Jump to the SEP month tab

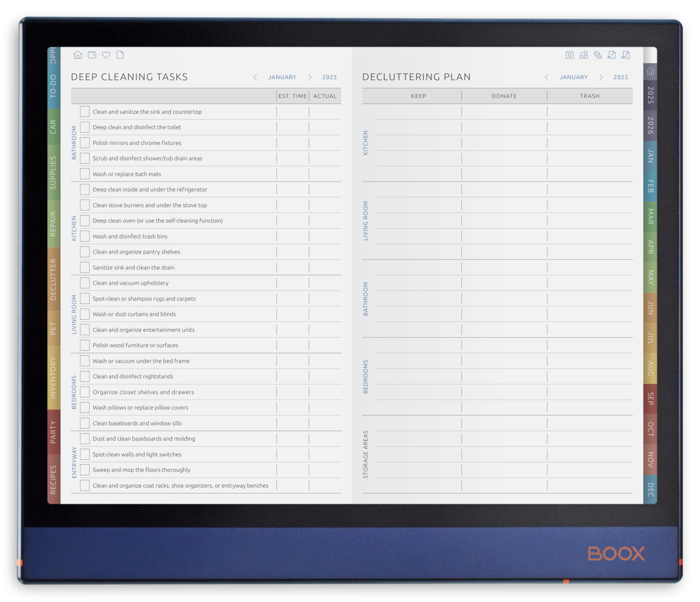tap(650, 399)
